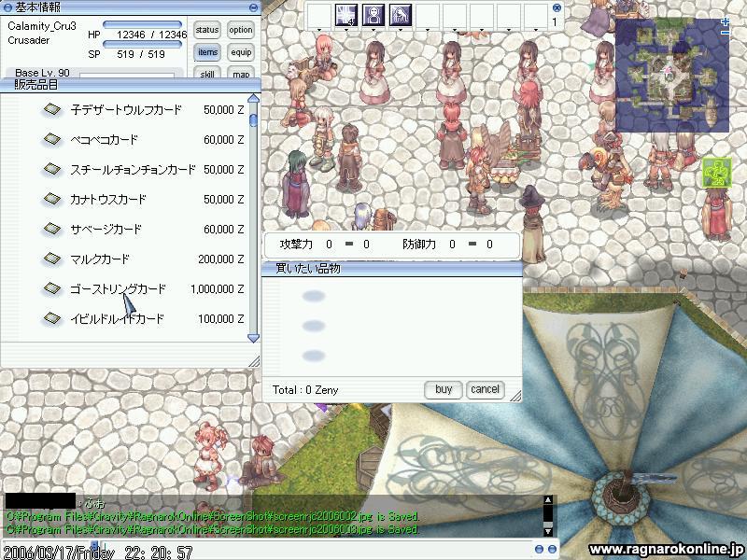
Task: Click the 販売品目 window title
Action: click(x=36, y=85)
